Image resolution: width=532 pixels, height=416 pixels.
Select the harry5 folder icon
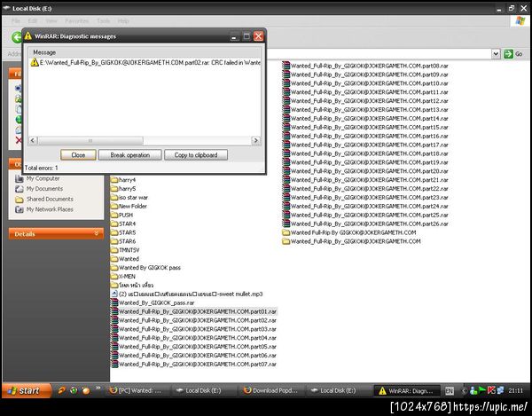(114, 189)
